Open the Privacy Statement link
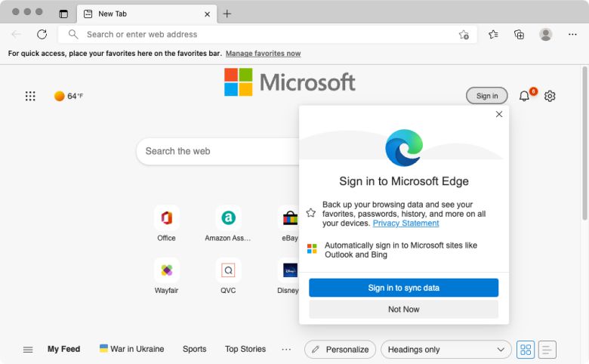589x364 pixels. point(406,224)
